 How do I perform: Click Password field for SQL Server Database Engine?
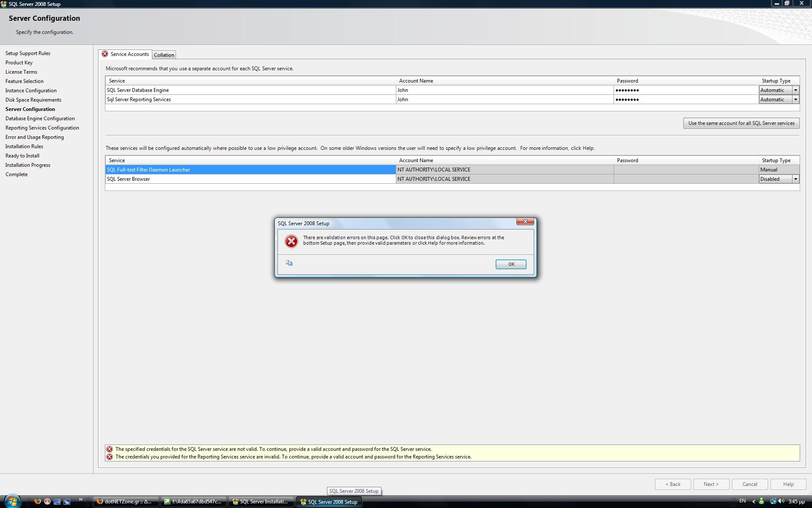(686, 90)
